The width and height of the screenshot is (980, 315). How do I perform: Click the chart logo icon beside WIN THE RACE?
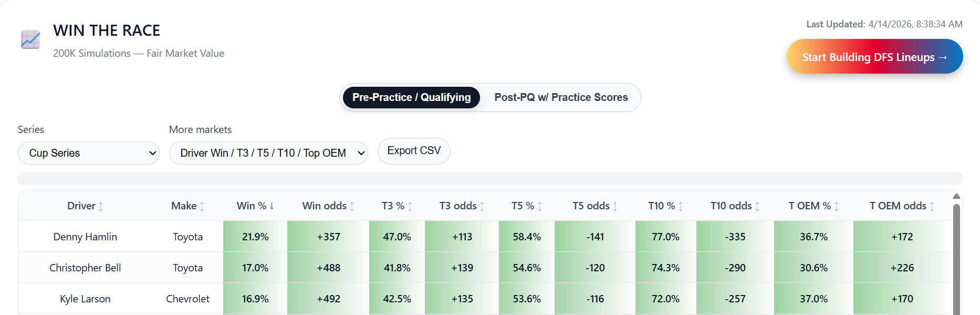coord(30,39)
